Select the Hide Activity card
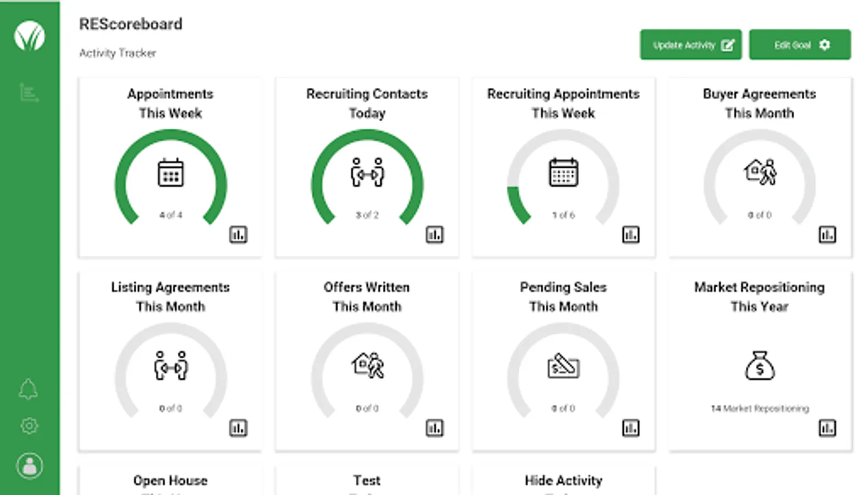This screenshot has width=868, height=495. (x=563, y=481)
